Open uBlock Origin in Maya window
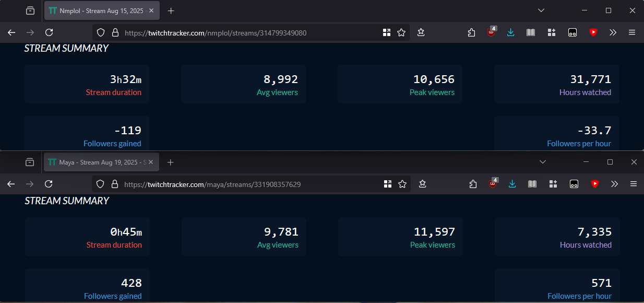This screenshot has height=303, width=644. coord(493,183)
